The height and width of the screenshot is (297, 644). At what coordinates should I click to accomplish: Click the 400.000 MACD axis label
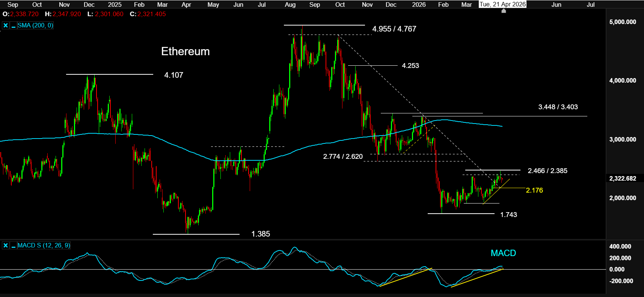tap(620, 247)
